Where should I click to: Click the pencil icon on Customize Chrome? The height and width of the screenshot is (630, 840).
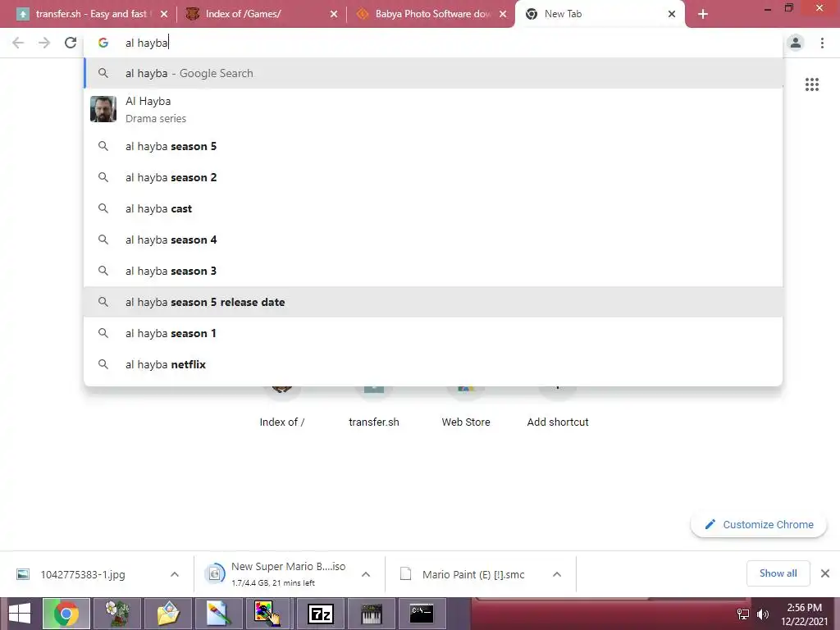pos(710,524)
